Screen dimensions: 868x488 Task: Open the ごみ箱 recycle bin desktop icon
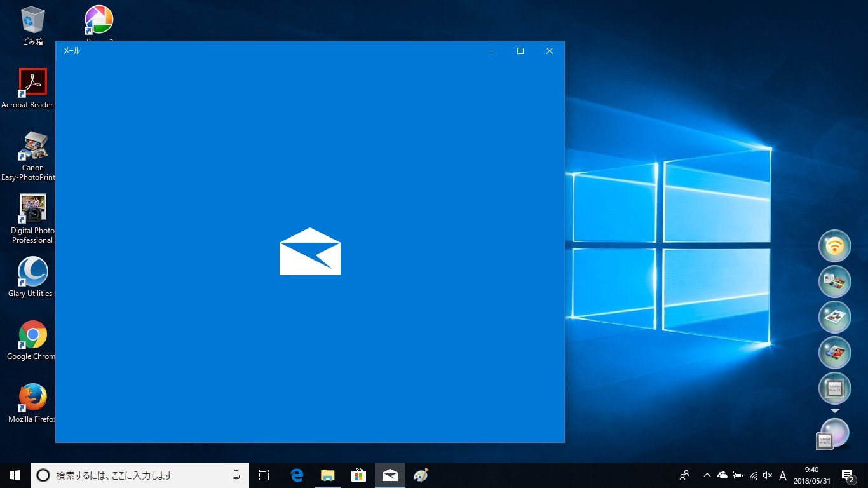coord(32,26)
